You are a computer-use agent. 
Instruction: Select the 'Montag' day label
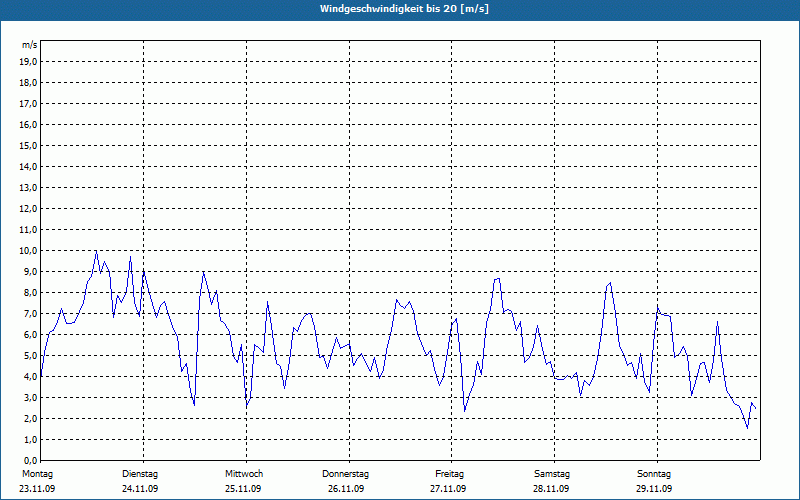[x=37, y=474]
